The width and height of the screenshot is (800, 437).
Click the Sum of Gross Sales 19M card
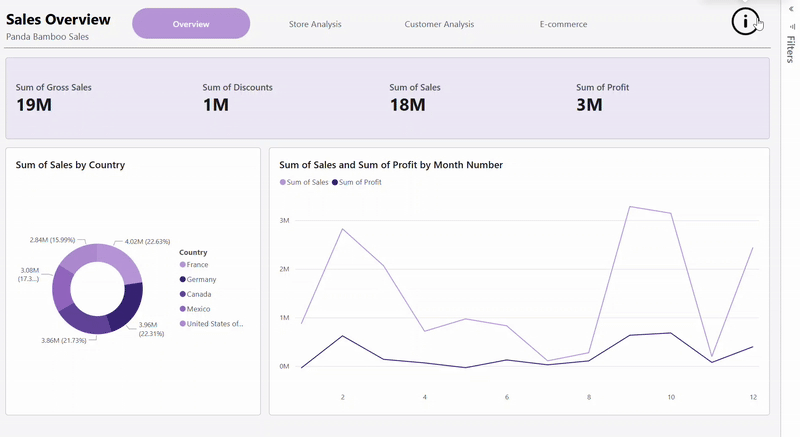point(54,97)
